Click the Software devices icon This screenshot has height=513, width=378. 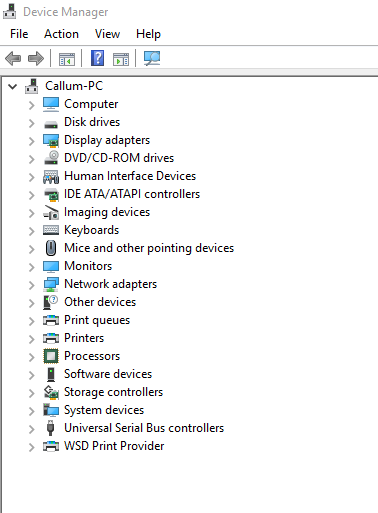(51, 374)
